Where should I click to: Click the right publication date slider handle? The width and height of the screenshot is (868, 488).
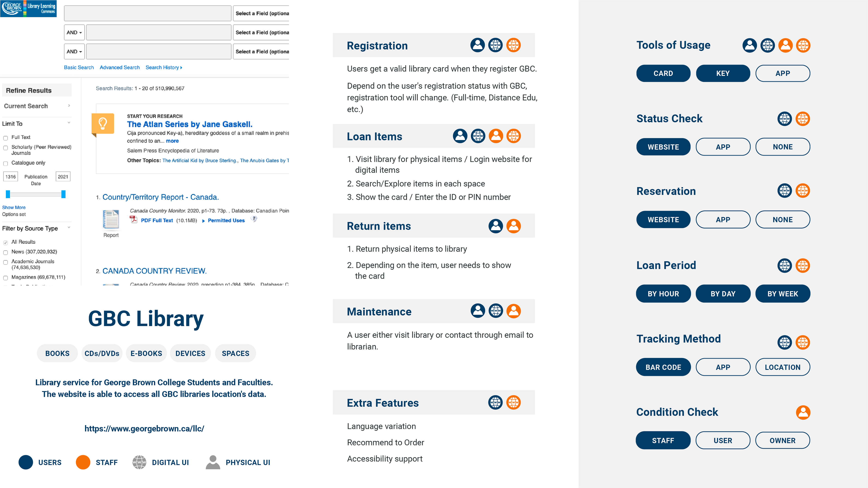(x=63, y=194)
